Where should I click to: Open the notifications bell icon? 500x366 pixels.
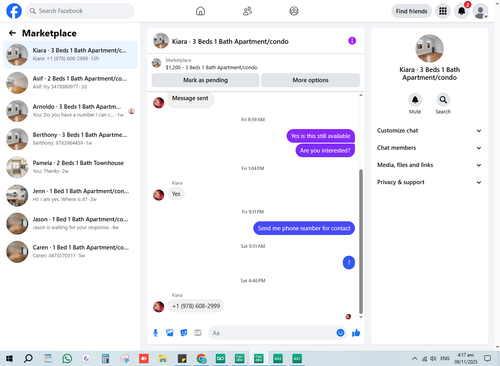[x=462, y=11]
